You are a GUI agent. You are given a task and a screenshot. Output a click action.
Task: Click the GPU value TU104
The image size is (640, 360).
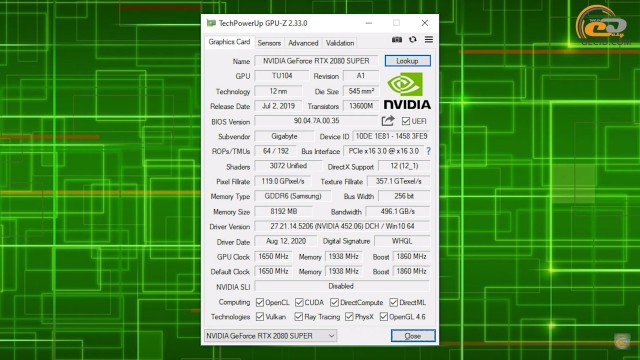point(282,76)
